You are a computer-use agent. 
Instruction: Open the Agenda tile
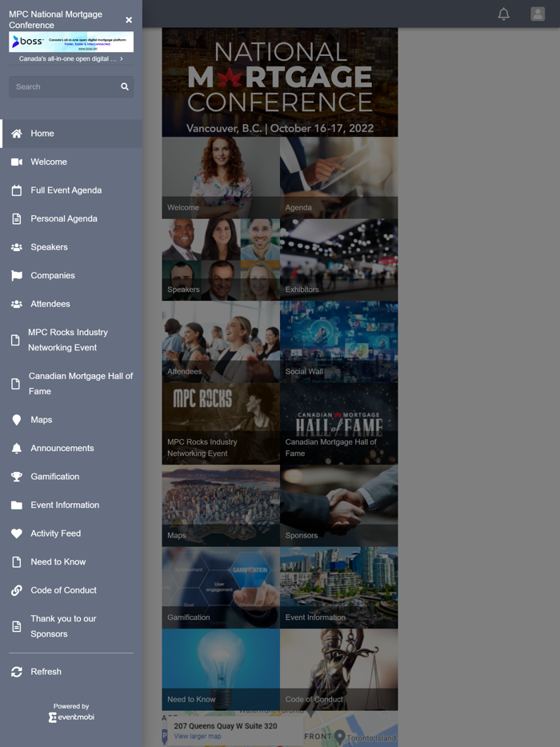pos(339,178)
